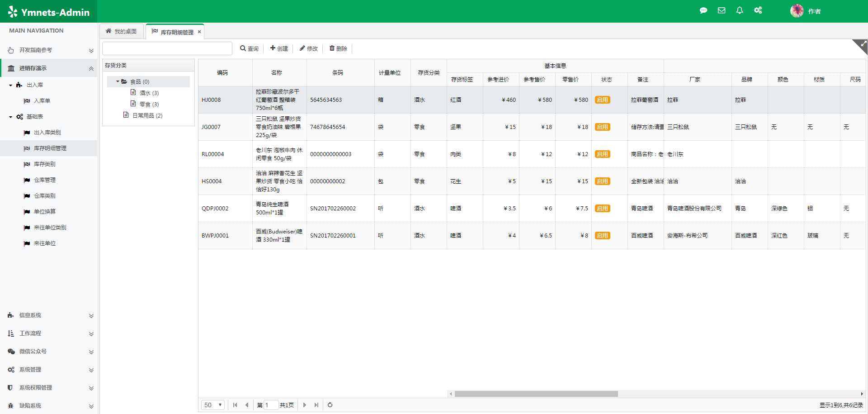Go to the previous page

[247, 405]
